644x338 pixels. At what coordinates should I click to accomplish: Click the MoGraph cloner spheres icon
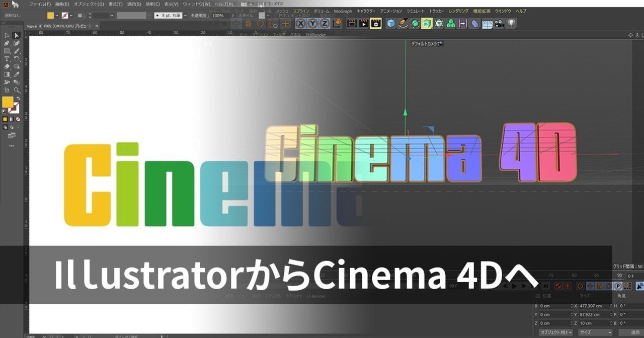pos(451,23)
